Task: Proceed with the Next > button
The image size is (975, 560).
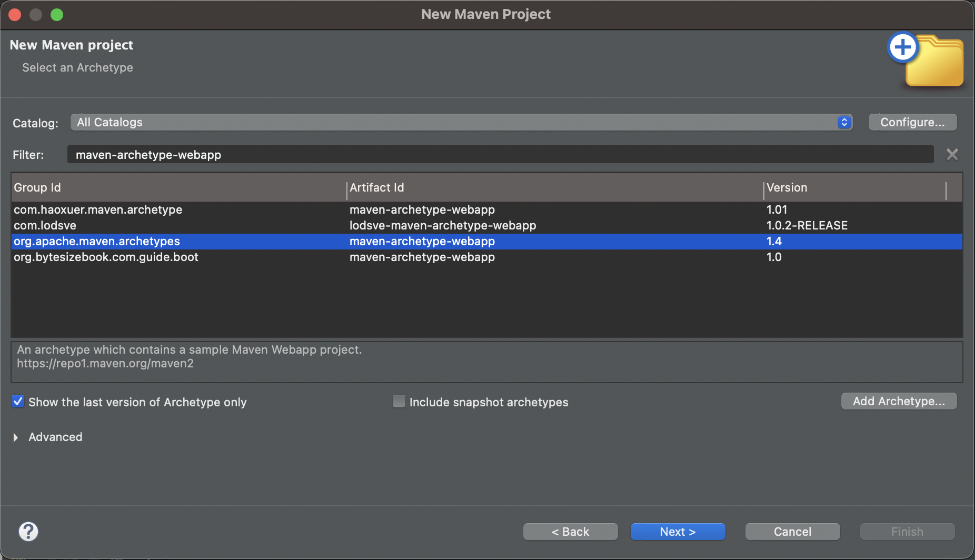Action: click(678, 532)
